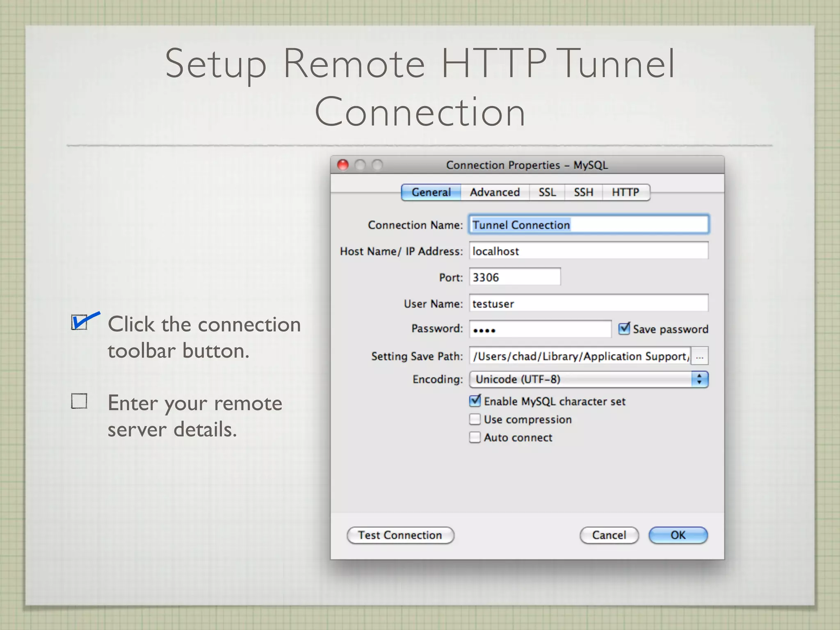Switch to the General tab
This screenshot has width=840, height=630.
431,192
